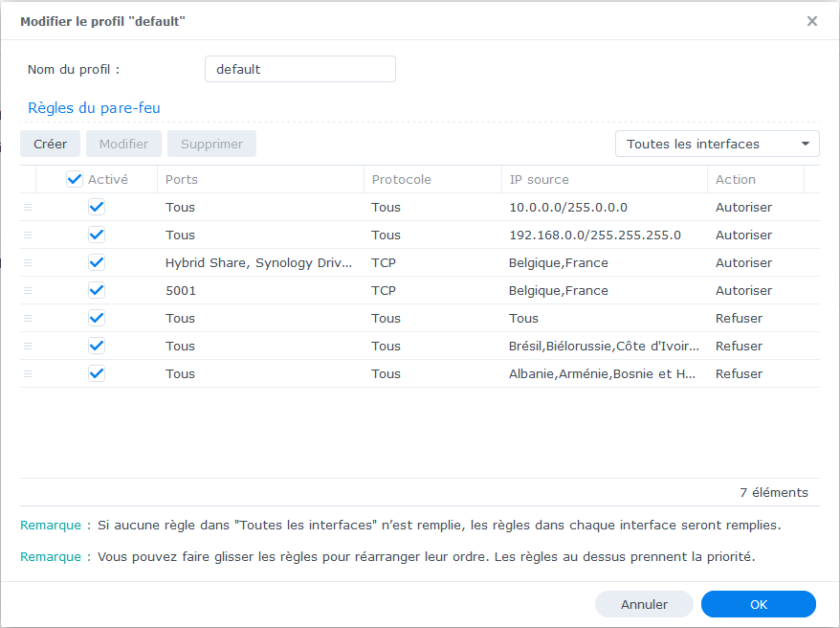
Task: Click Autoriser action in the 10.0.0.0 row
Action: coord(743,208)
